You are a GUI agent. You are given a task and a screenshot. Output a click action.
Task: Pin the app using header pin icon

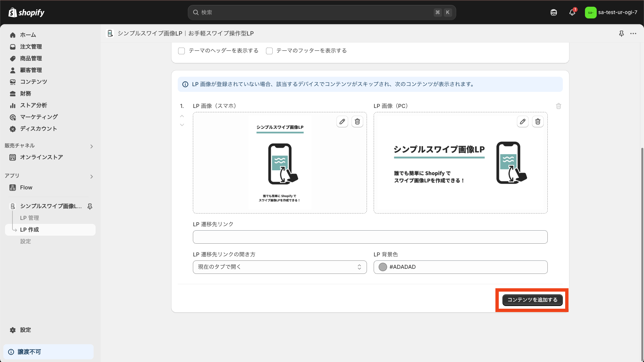click(x=621, y=34)
